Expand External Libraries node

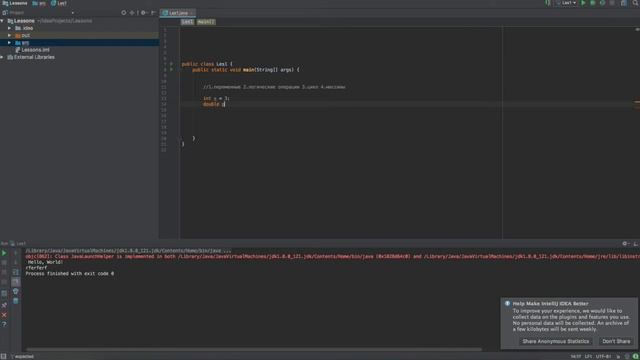2,57
